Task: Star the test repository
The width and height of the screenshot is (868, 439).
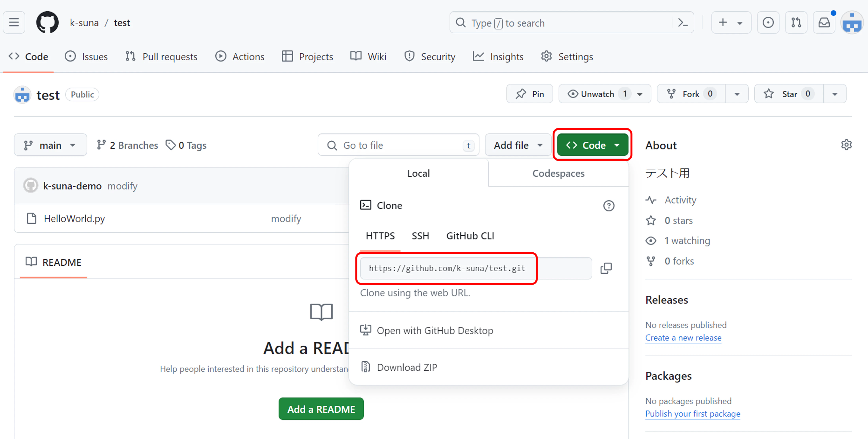Action: [x=788, y=94]
